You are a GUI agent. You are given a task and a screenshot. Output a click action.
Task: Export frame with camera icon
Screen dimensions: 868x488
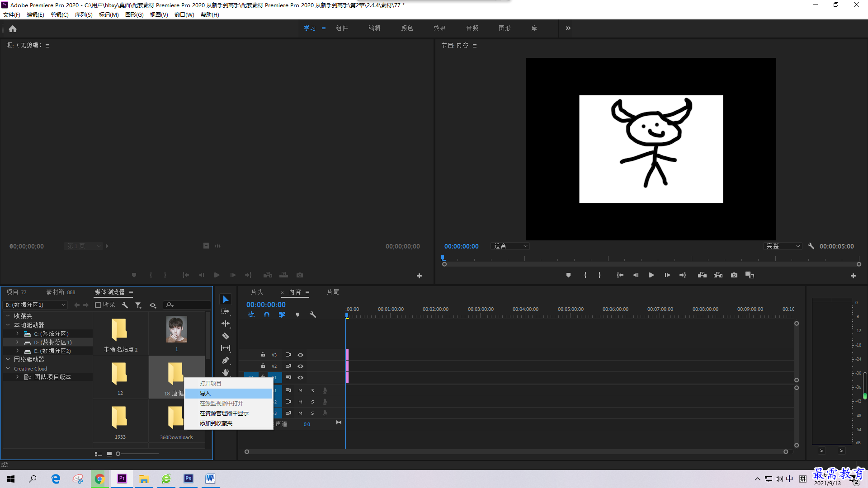coord(734,275)
